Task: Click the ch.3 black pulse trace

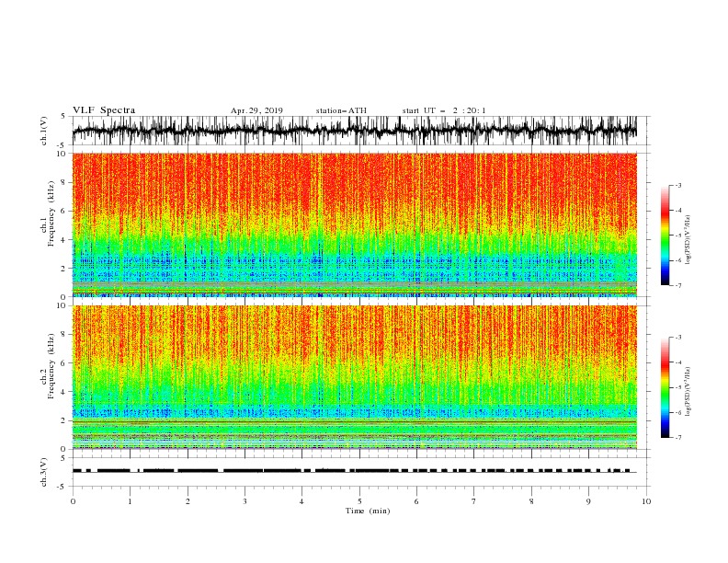Action: 355,471
